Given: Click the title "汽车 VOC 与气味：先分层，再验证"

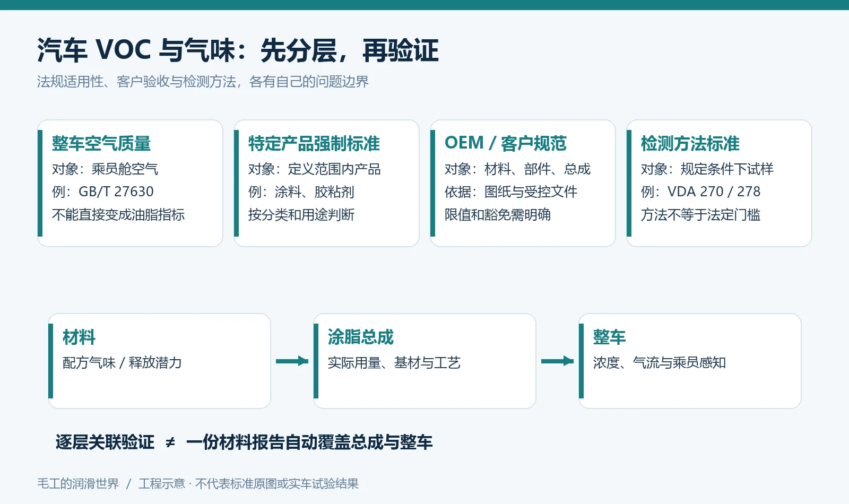Looking at the screenshot, I should pos(238,50).
